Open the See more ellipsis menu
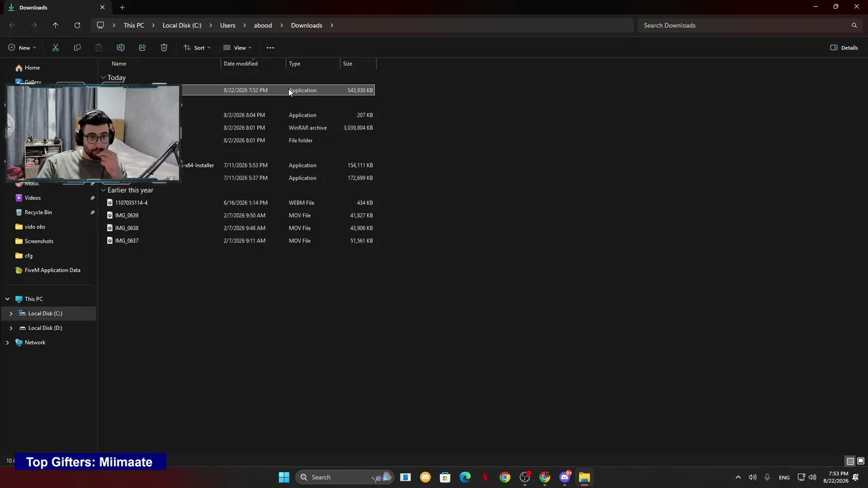The width and height of the screenshot is (868, 488). [x=270, y=47]
